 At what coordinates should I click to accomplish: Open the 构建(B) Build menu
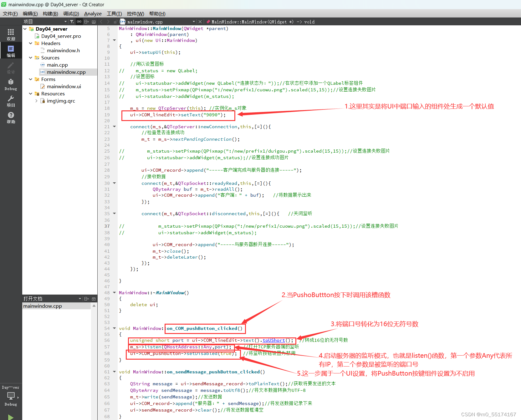[50, 13]
